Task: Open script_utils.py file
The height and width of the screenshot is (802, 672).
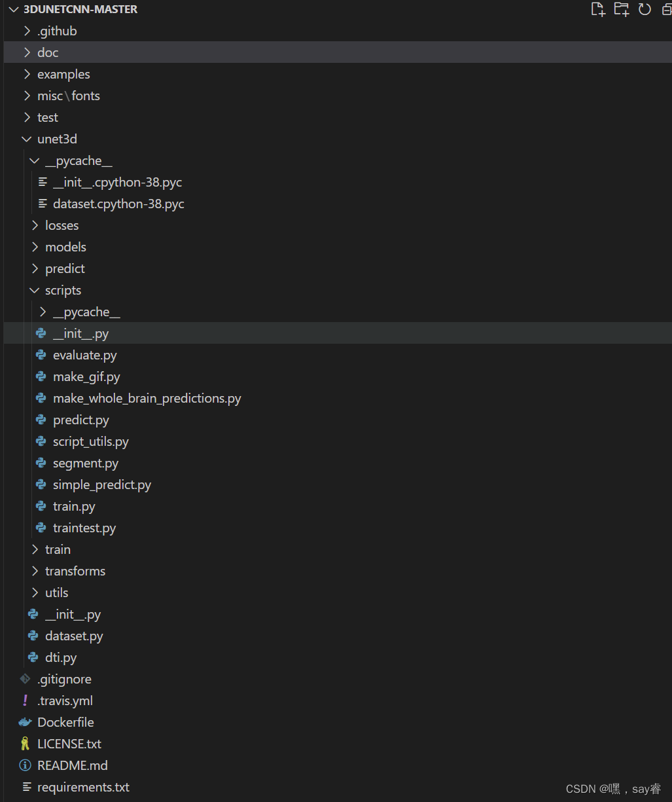Action: 91,442
